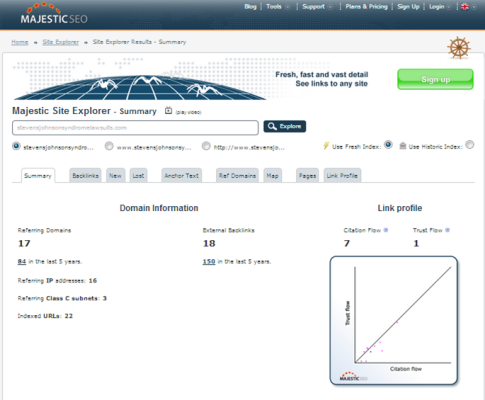This screenshot has height=400, width=485.
Task: Expand the Support dropdown menu
Action: (x=317, y=7)
